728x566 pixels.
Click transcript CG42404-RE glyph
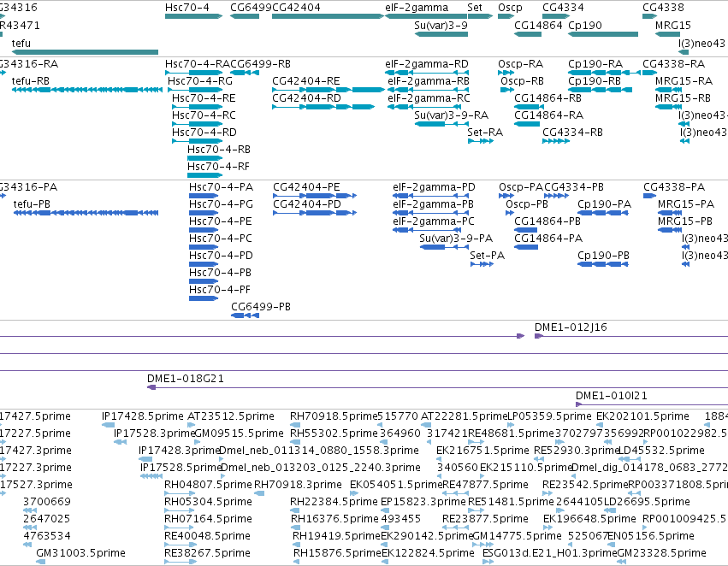click(x=328, y=90)
